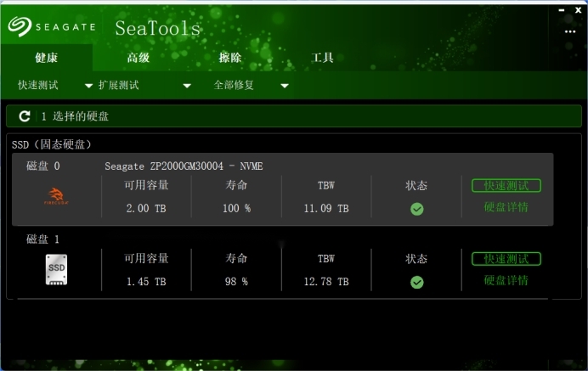Run 快速测试 button for disk 0
588x371 pixels.
(506, 185)
